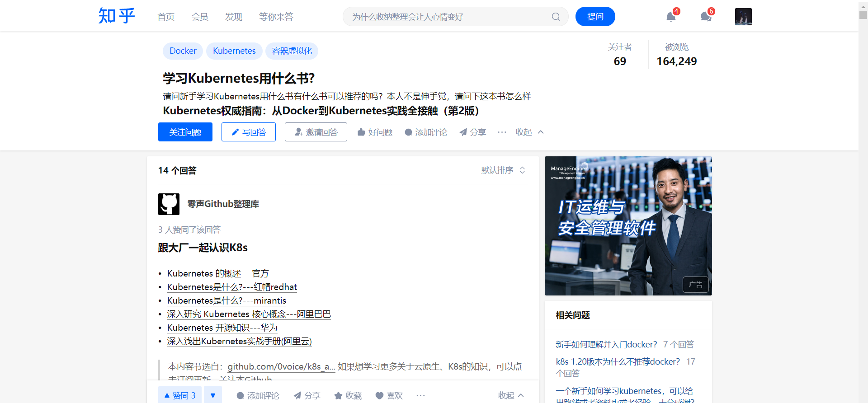Open the question's three-dot more menu
This screenshot has height=403, width=868.
(502, 132)
